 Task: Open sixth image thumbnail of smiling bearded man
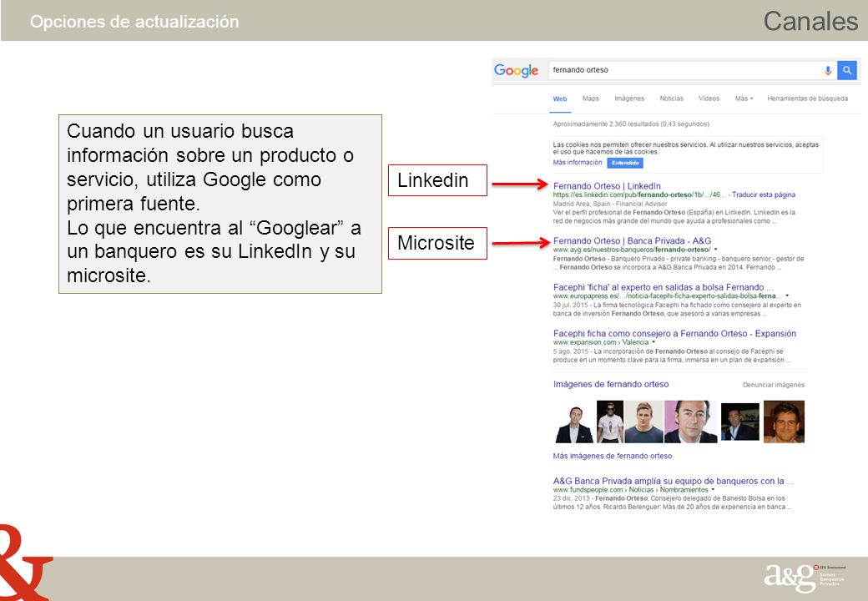(x=784, y=422)
